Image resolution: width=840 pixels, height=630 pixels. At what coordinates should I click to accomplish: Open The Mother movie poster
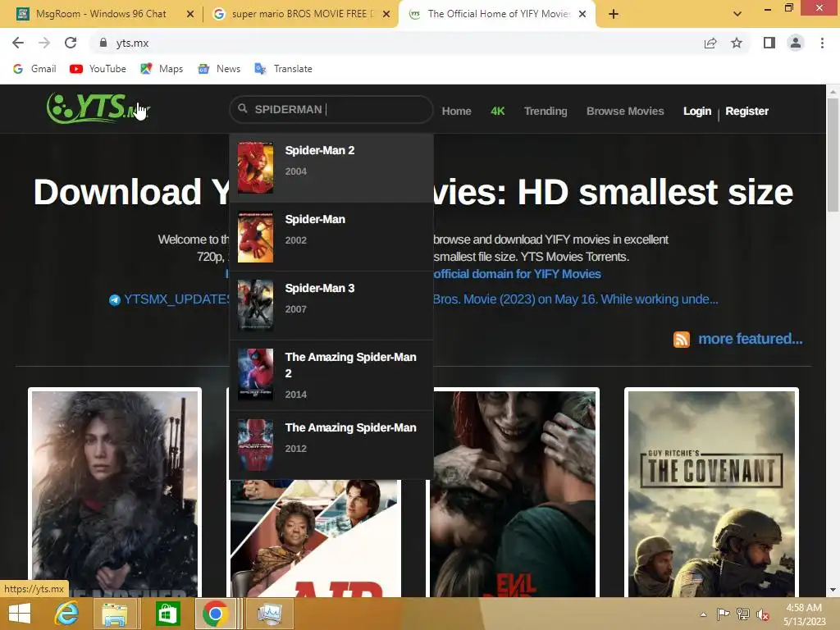coord(115,493)
